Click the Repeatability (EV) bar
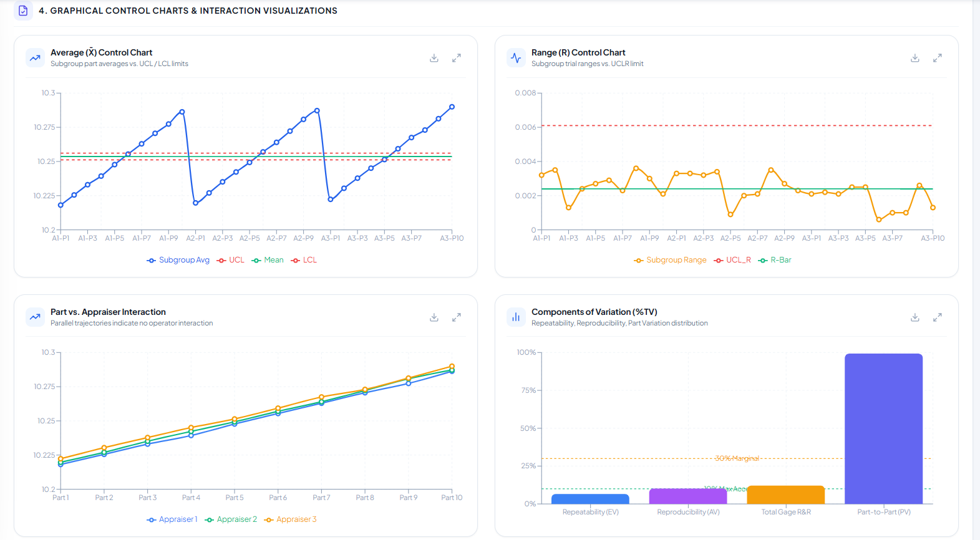980x540 pixels. point(591,499)
